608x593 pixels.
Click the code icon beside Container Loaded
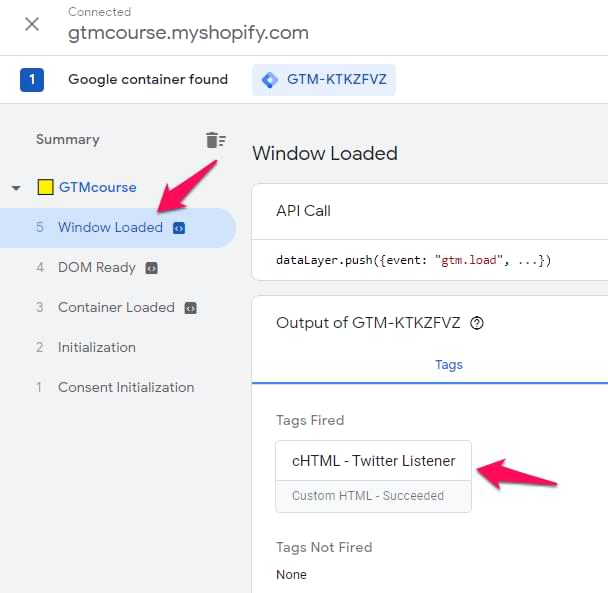[x=190, y=308]
